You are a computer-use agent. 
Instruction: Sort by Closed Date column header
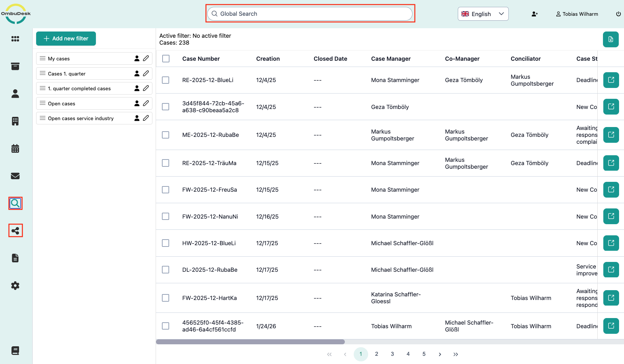tap(330, 59)
